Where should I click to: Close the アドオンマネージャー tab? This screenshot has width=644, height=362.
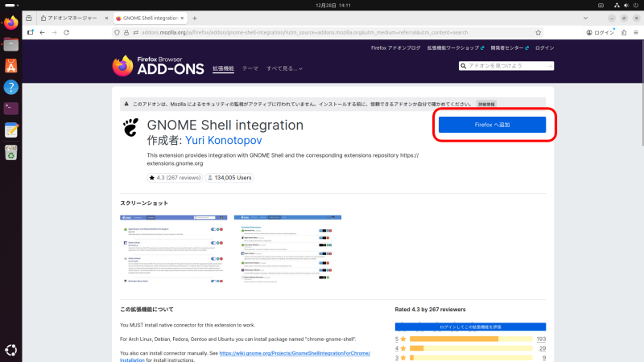pos(106,18)
